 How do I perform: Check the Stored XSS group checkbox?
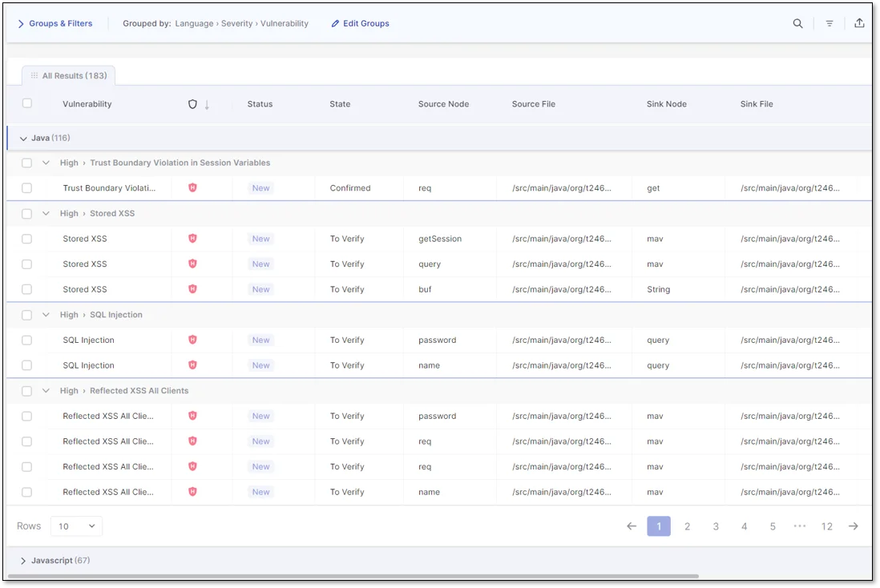pos(26,213)
